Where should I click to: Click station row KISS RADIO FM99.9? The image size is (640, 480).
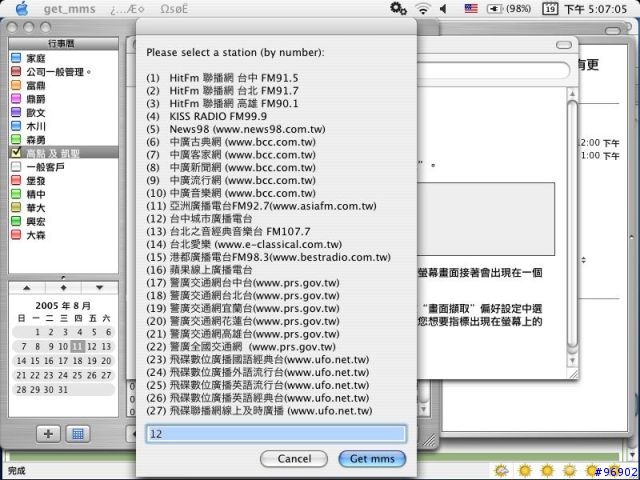click(207, 116)
